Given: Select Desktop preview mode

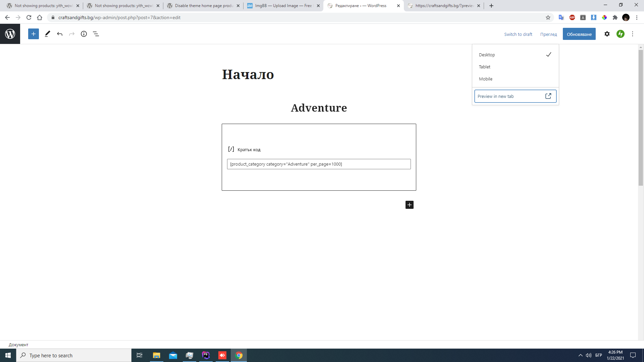Looking at the screenshot, I should tap(515, 55).
